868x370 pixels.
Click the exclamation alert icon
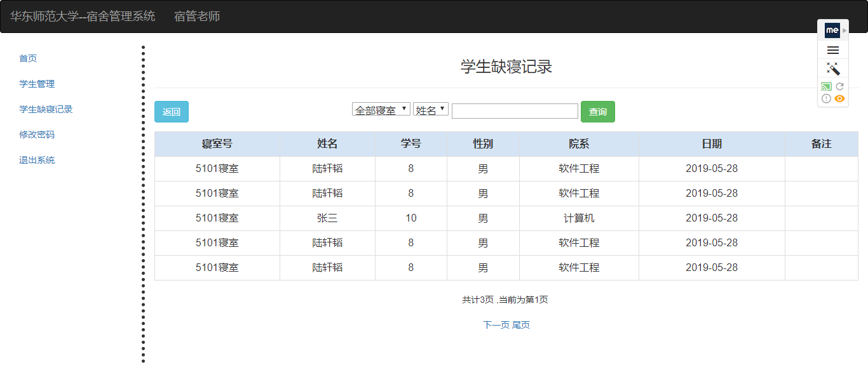pyautogui.click(x=826, y=98)
